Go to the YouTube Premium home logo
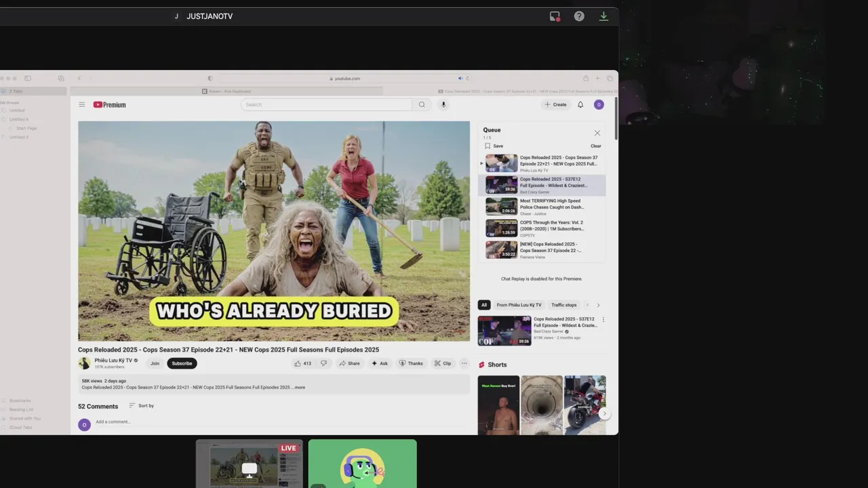This screenshot has height=488, width=868. (110, 104)
